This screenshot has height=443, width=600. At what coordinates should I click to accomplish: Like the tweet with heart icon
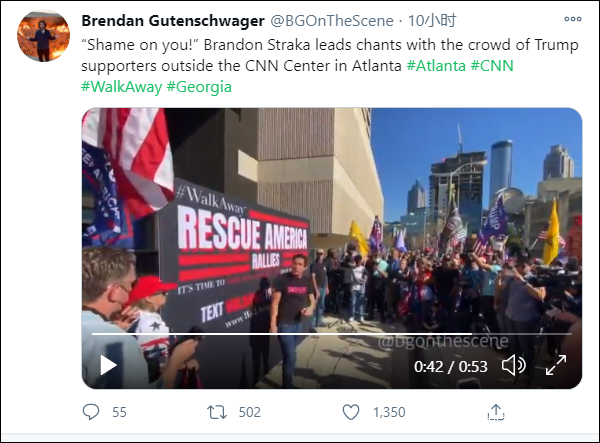tap(351, 412)
